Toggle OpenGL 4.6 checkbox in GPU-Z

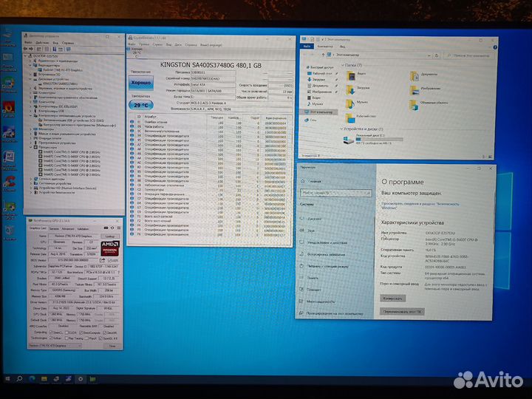[100, 338]
